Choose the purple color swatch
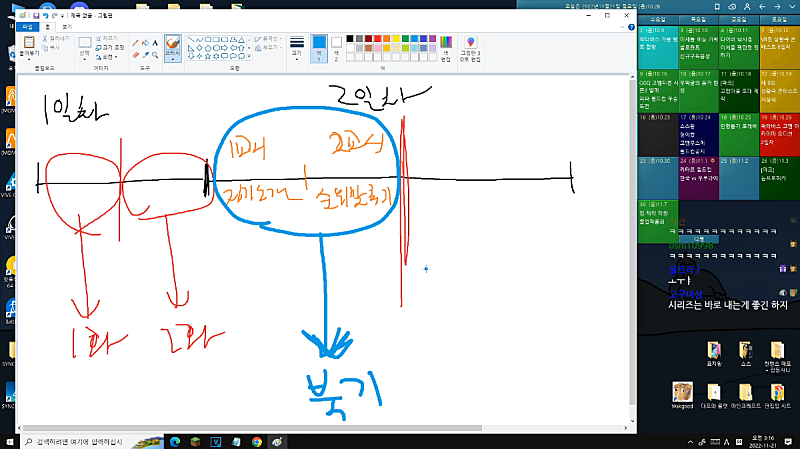 click(x=433, y=39)
